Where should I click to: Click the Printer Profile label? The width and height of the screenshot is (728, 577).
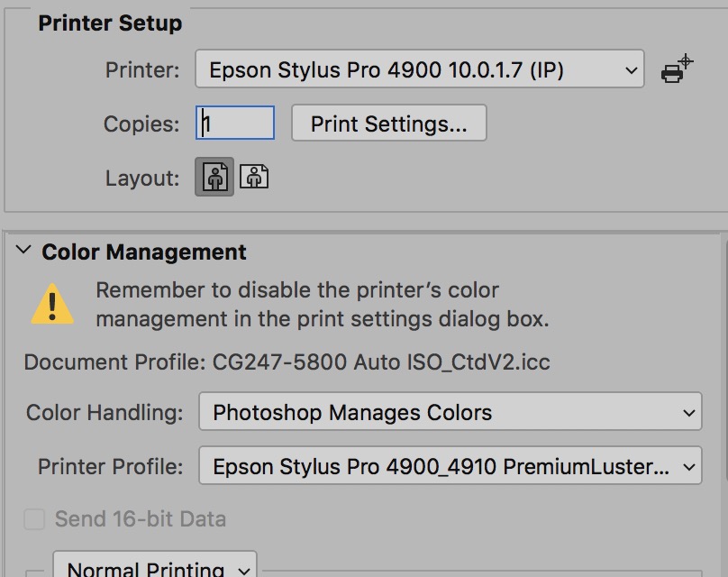click(x=110, y=467)
